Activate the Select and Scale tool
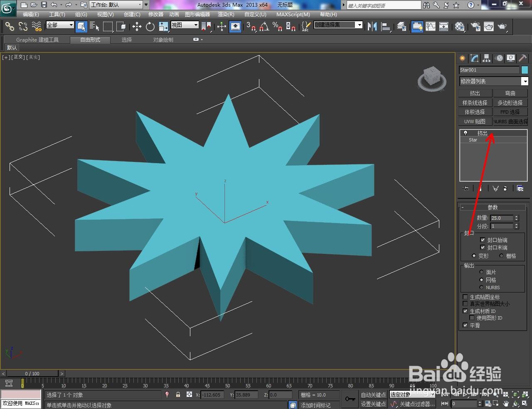The height and width of the screenshot is (409, 532). pos(163,27)
